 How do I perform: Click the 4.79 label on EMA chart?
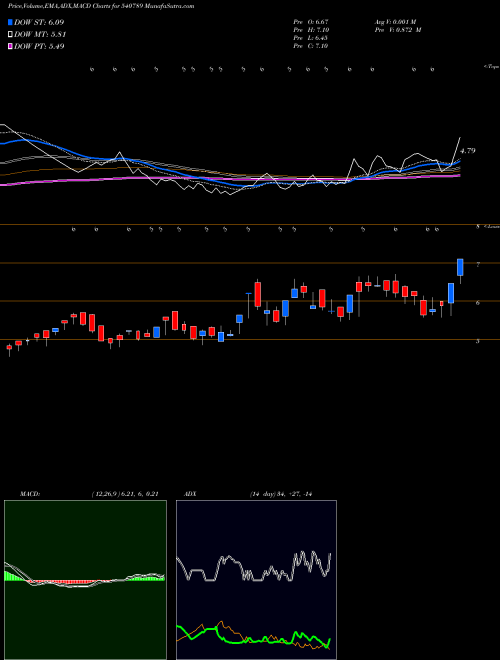click(468, 151)
